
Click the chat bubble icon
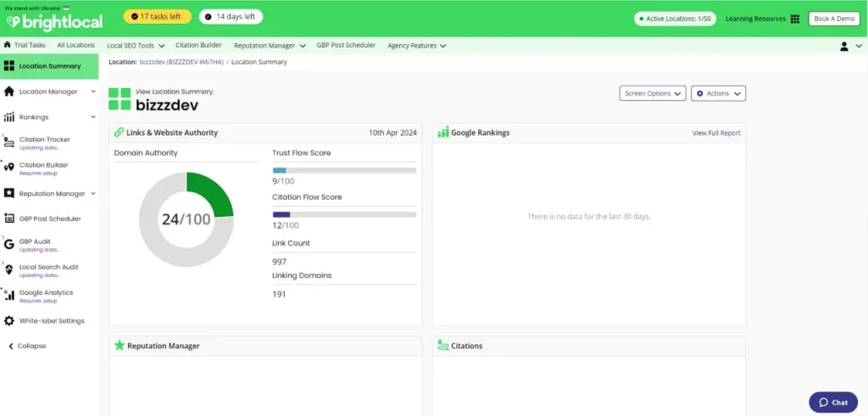coord(824,402)
